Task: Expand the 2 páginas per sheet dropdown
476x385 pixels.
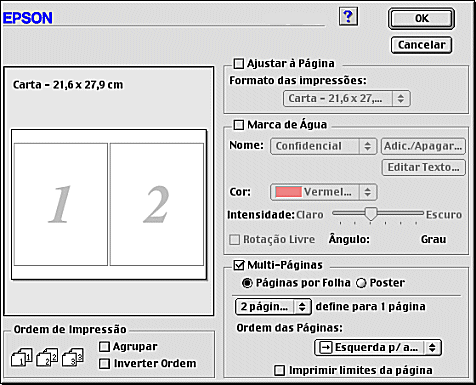Action: 273,307
